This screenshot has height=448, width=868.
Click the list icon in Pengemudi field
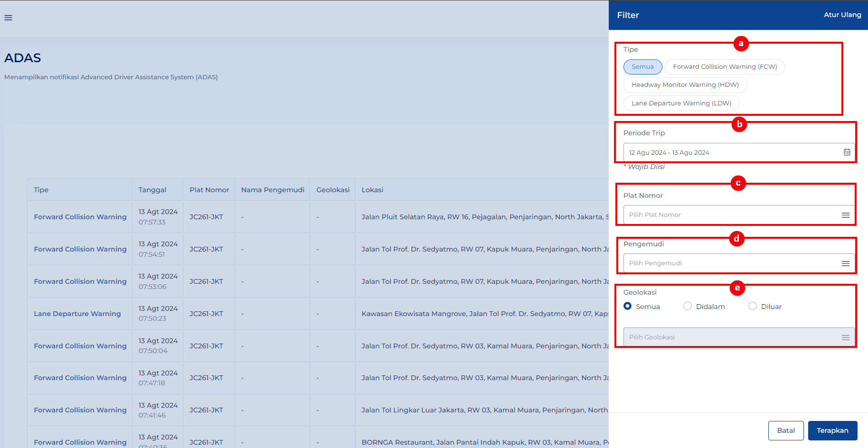[846, 263]
